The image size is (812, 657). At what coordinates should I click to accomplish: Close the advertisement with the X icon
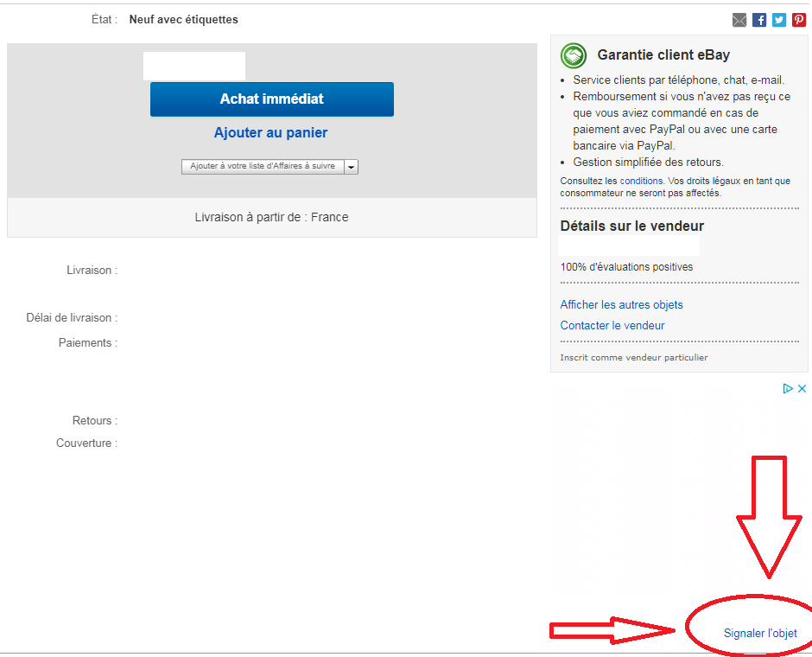802,389
